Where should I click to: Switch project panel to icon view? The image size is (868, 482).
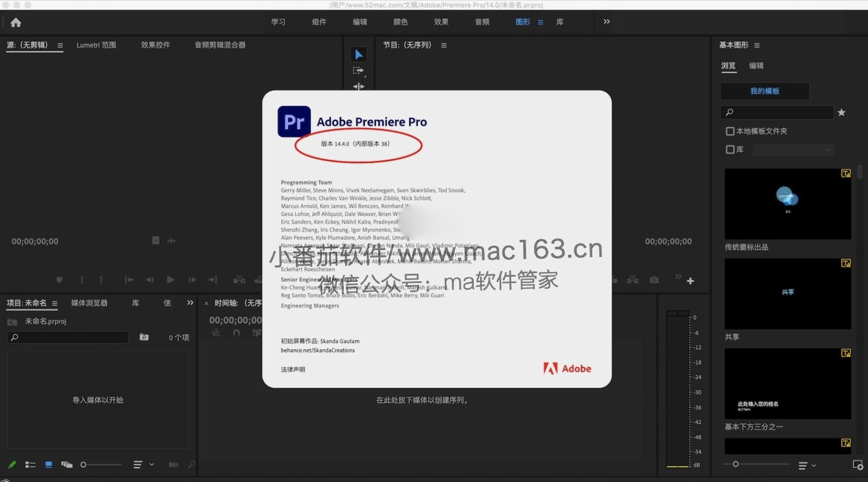click(x=49, y=465)
